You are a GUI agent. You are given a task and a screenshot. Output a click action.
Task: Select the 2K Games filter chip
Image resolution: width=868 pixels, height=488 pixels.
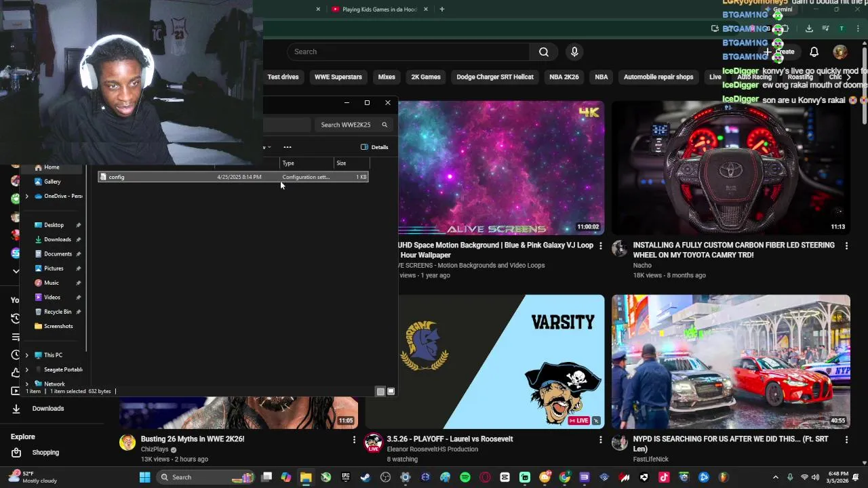426,77
